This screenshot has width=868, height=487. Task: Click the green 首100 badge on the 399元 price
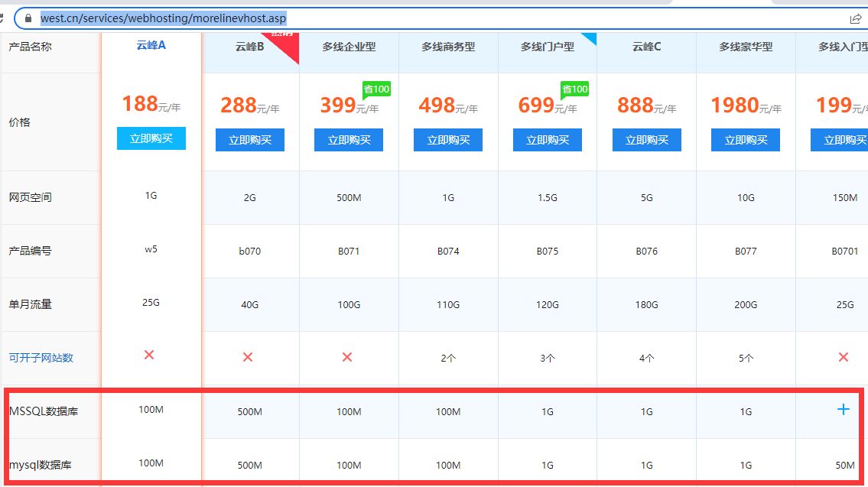(376, 89)
